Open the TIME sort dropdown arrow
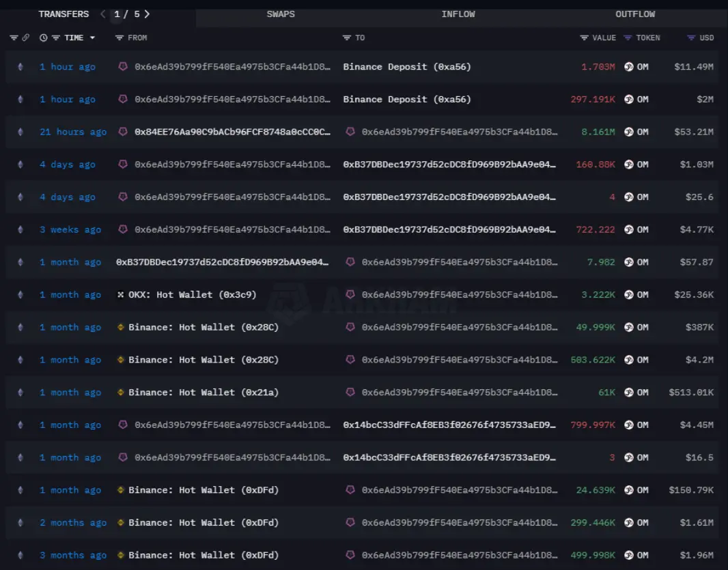The image size is (728, 570). point(92,38)
